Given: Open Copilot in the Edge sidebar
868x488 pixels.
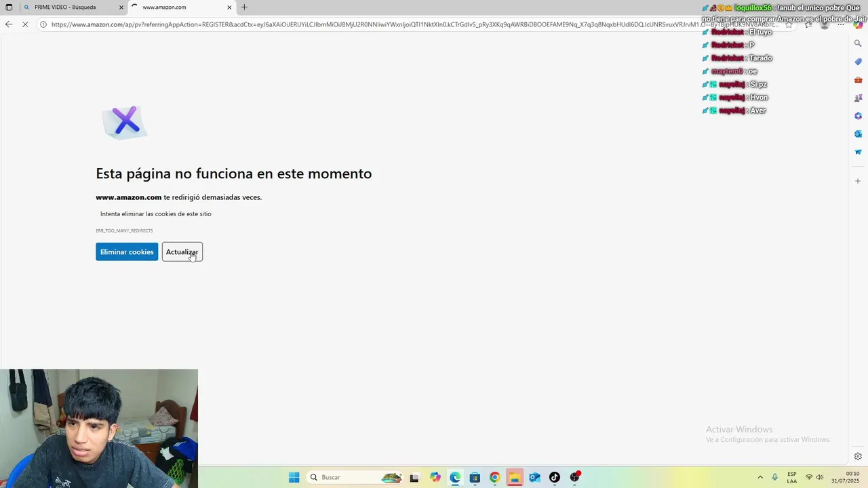Looking at the screenshot, I should [x=858, y=24].
